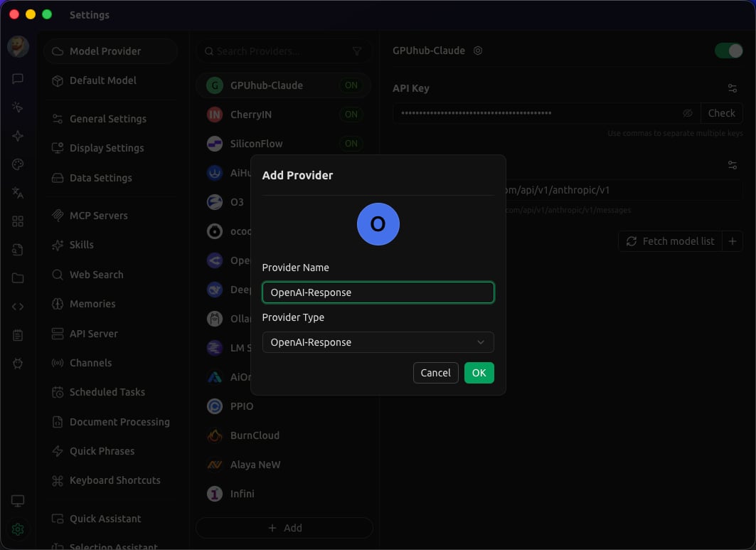Toggle API key visibility eye icon
756x550 pixels.
[x=688, y=113]
